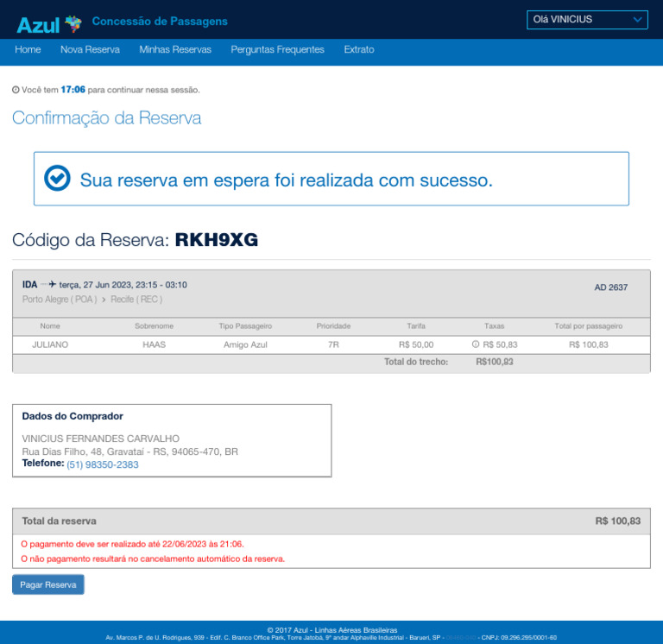The image size is (663, 644).
Task: Click the Pagar Reserva button
Action: coord(48,584)
